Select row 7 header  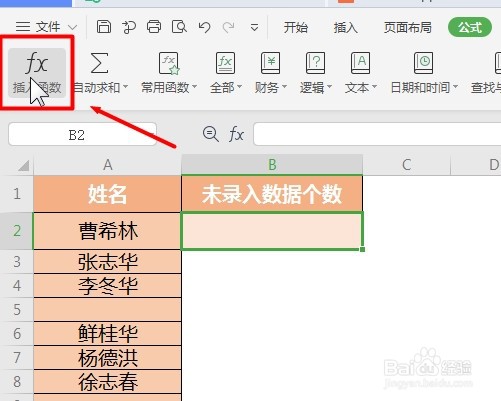click(x=17, y=358)
